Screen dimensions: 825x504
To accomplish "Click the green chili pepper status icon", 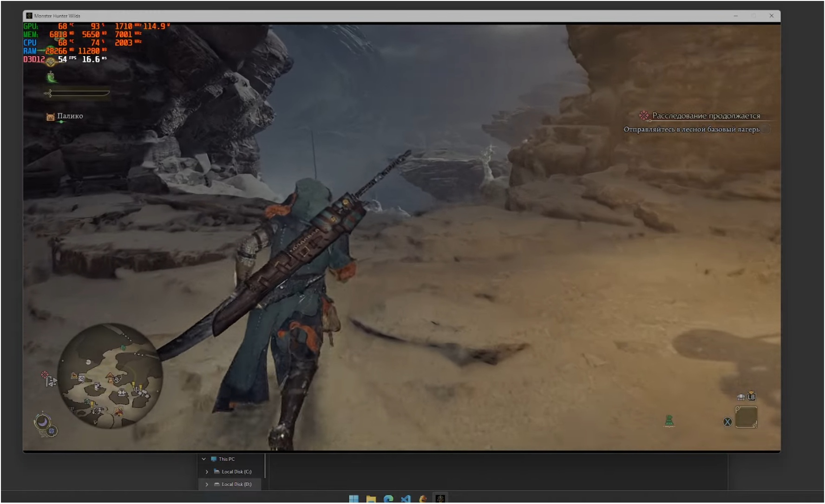I will 51,77.
